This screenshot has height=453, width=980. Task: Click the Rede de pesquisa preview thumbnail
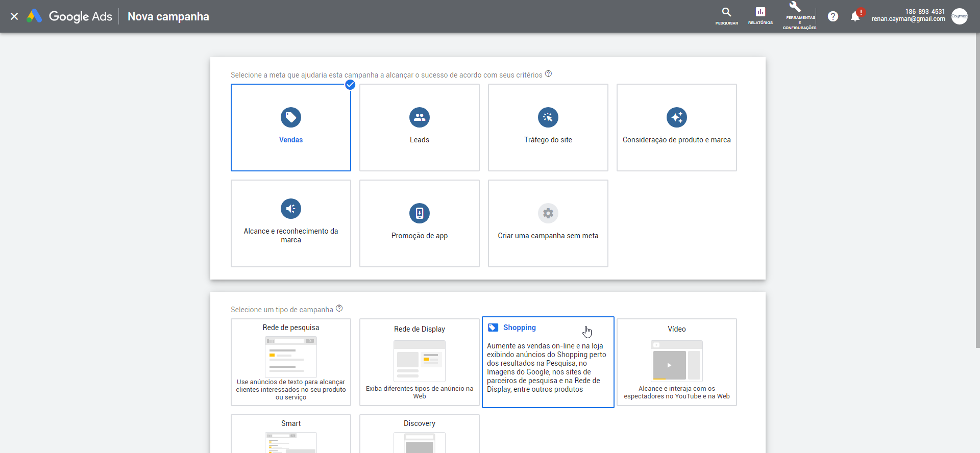pos(291,357)
